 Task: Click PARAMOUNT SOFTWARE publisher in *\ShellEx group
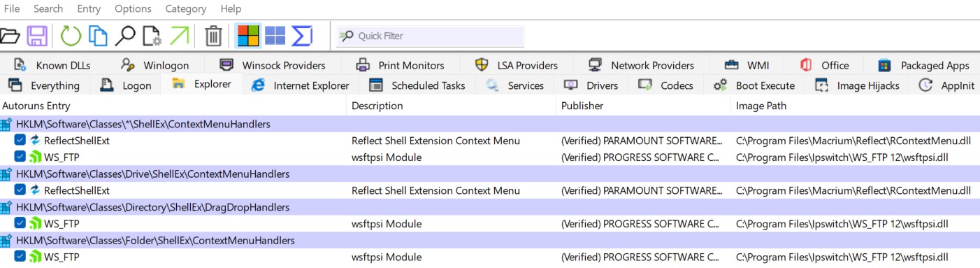click(x=641, y=141)
